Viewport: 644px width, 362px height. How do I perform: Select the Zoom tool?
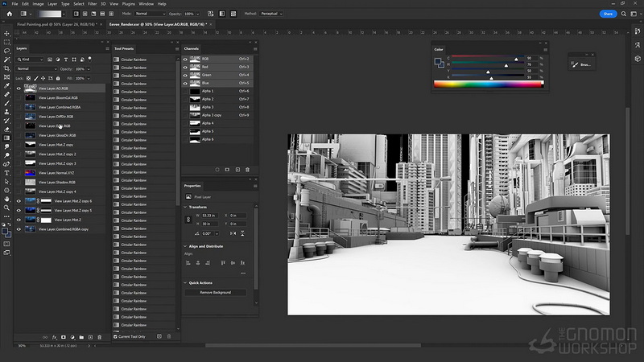pyautogui.click(x=6, y=208)
